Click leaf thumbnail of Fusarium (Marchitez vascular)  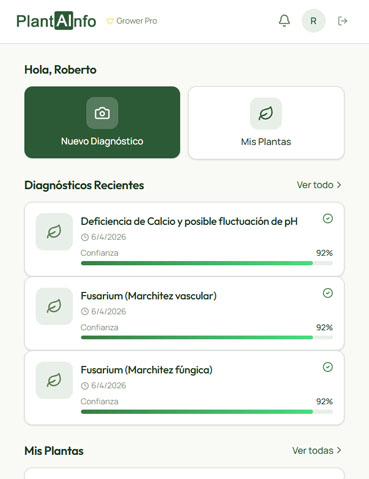54,306
